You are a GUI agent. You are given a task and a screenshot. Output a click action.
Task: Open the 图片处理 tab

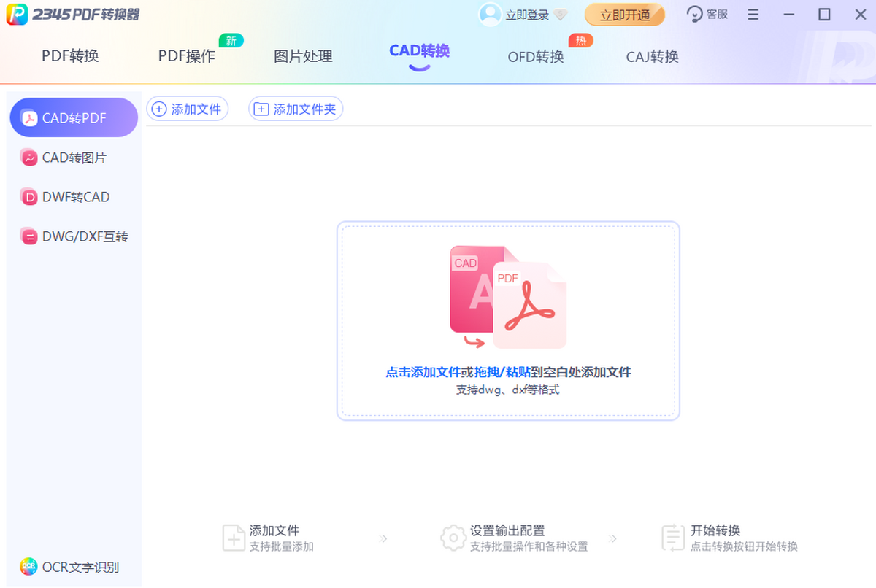303,56
